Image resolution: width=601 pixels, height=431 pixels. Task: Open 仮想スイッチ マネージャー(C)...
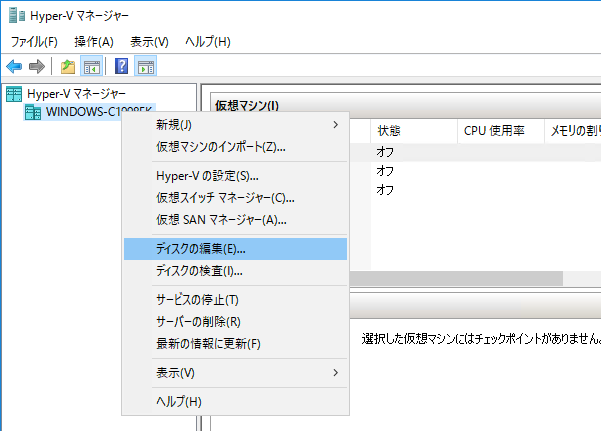tap(235, 197)
